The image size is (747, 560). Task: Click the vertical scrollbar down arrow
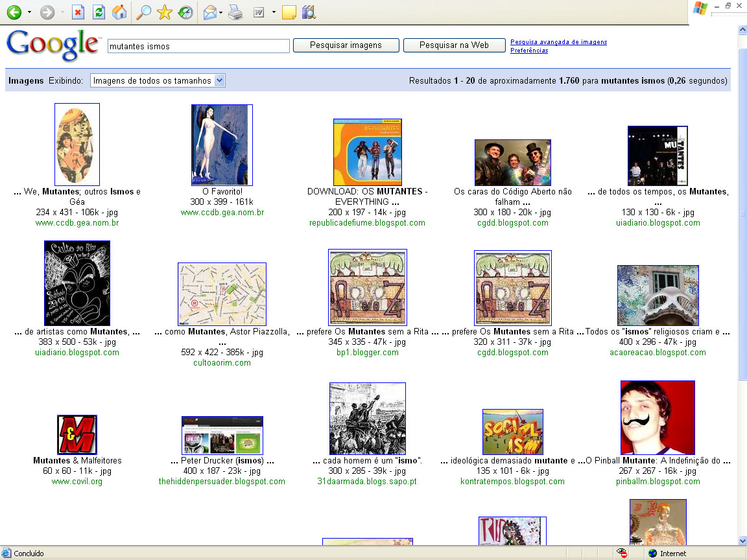point(742,541)
